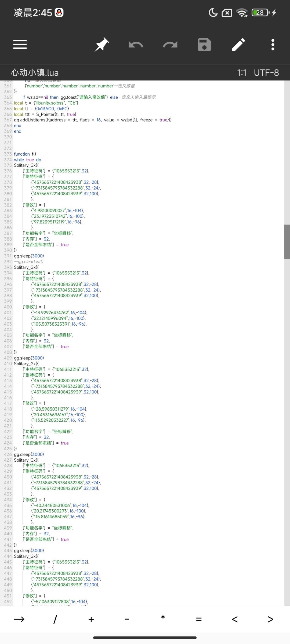The width and height of the screenshot is (290, 644).
Task: Redo the last undone edit
Action: tap(170, 45)
